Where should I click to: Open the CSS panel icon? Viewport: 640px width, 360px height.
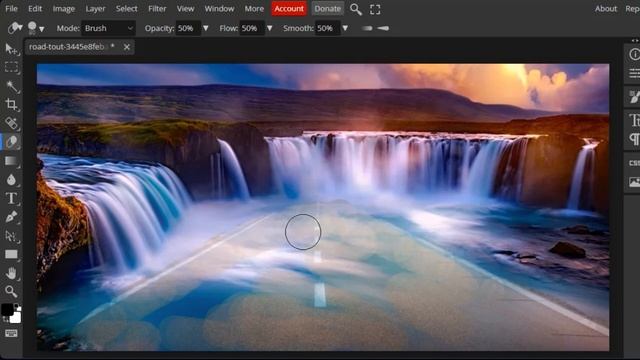coord(634,163)
